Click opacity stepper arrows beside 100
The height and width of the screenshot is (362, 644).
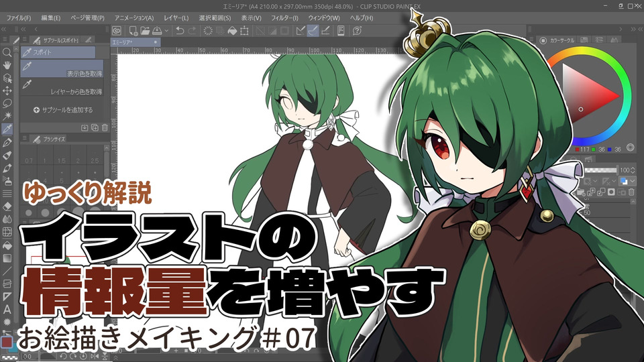click(633, 170)
